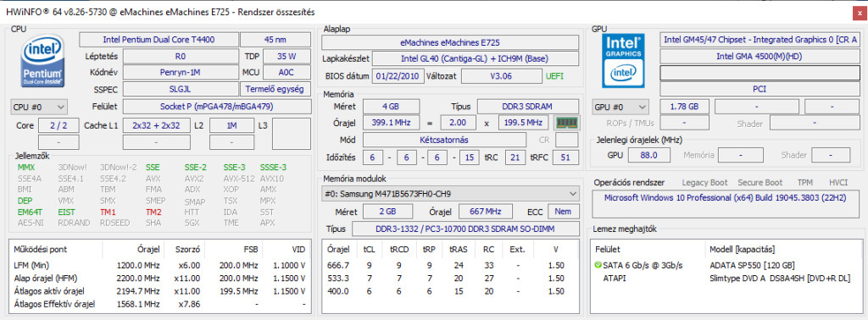The width and height of the screenshot is (868, 320).
Task: Click the tRFC value 51
Action: point(565,157)
